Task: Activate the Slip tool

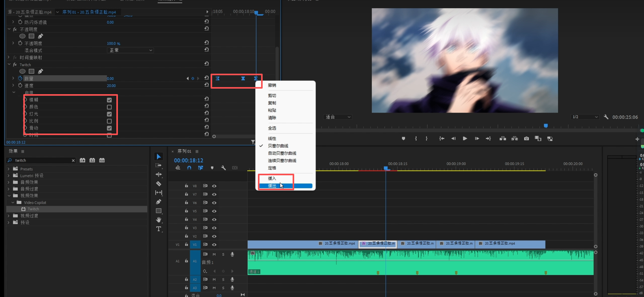Action: pos(159,193)
